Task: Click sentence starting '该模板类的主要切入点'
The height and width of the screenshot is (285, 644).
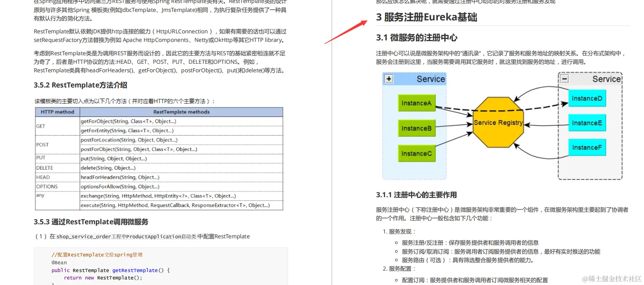Action: tap(125, 101)
